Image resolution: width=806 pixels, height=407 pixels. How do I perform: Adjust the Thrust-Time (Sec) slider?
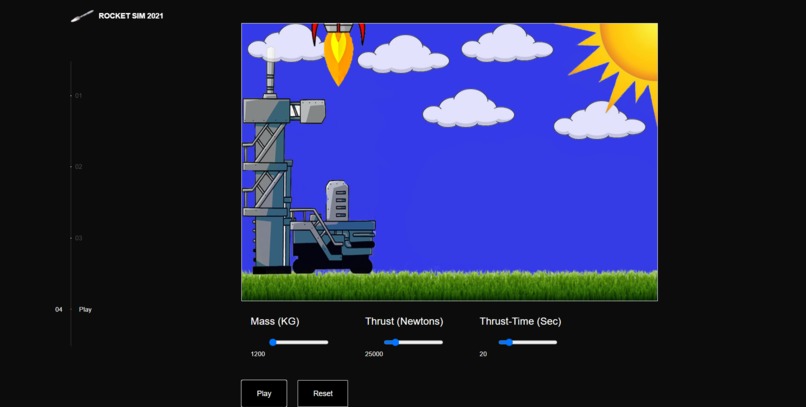[528, 342]
